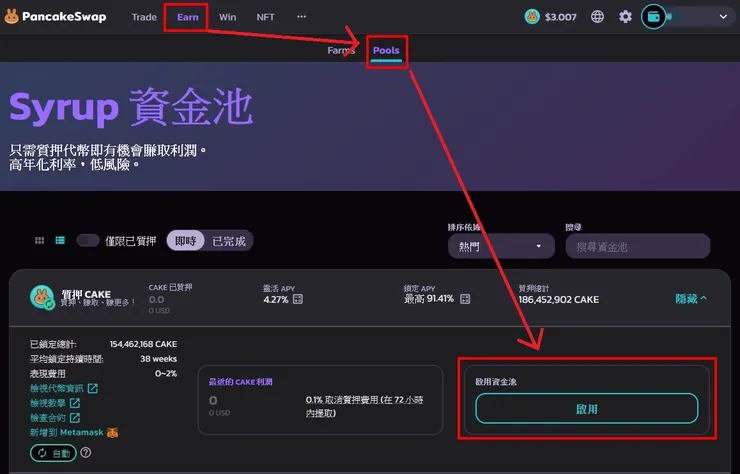The width and height of the screenshot is (740, 474).
Task: Open the 檢視代幣資訊 link
Action: 64,388
